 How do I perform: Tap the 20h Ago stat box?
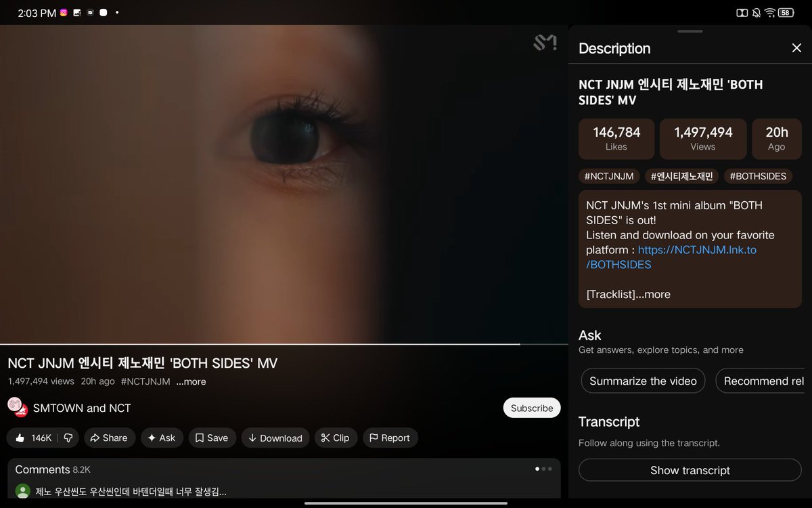click(x=777, y=139)
